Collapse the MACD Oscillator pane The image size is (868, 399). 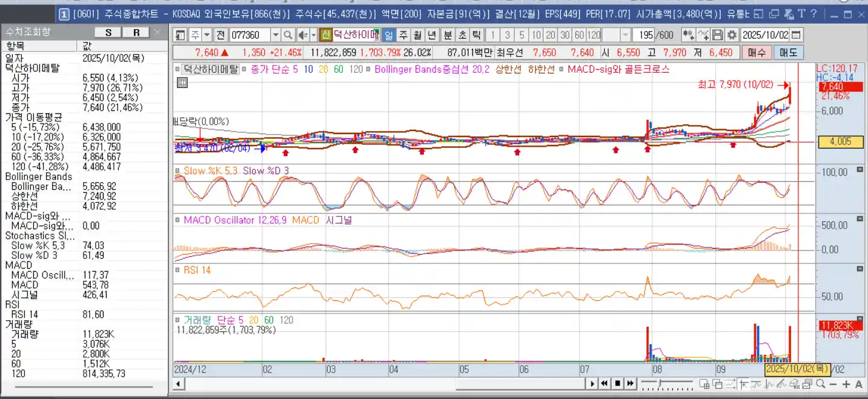click(860, 219)
